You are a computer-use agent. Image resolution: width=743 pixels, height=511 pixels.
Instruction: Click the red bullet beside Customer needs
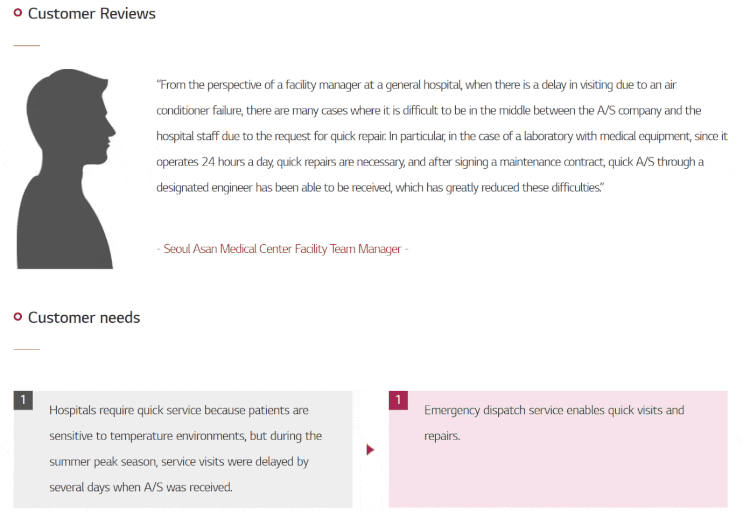pyautogui.click(x=18, y=317)
